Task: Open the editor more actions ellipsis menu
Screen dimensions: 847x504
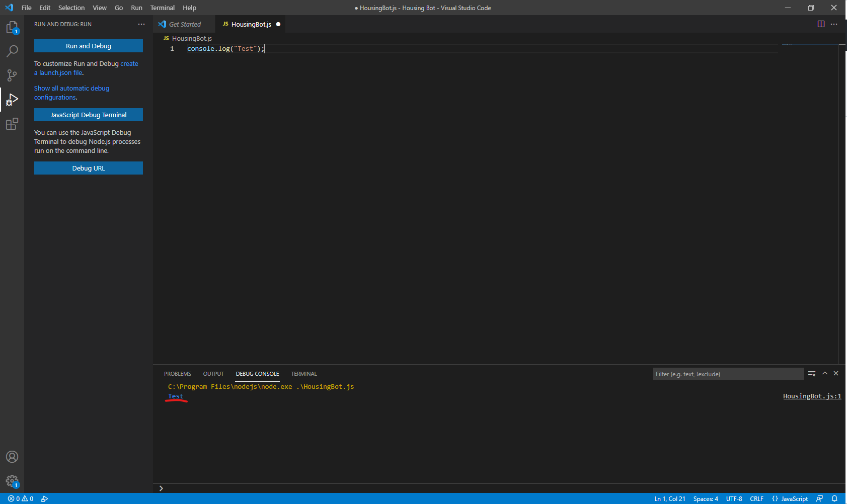Action: [x=834, y=24]
